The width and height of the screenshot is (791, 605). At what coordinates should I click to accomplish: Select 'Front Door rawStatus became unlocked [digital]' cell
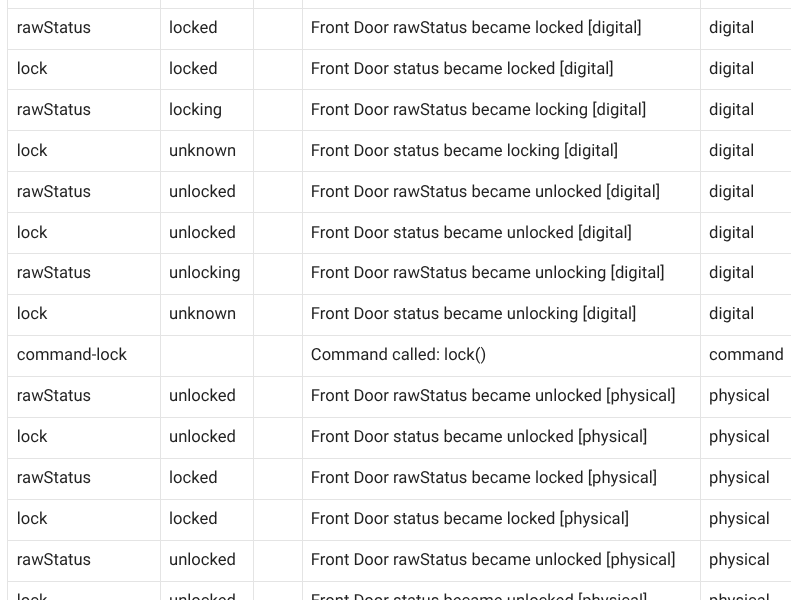point(501,192)
